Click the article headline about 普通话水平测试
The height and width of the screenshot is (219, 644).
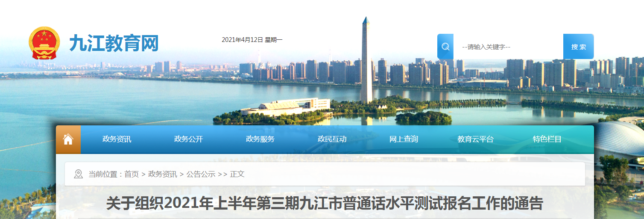pos(324,204)
